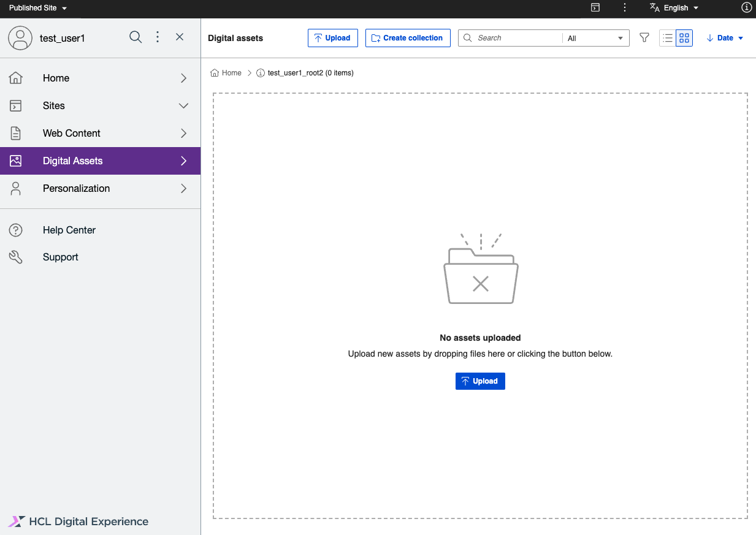Open the more options menu next to search
Image resolution: width=756 pixels, height=535 pixels.
coord(158,37)
